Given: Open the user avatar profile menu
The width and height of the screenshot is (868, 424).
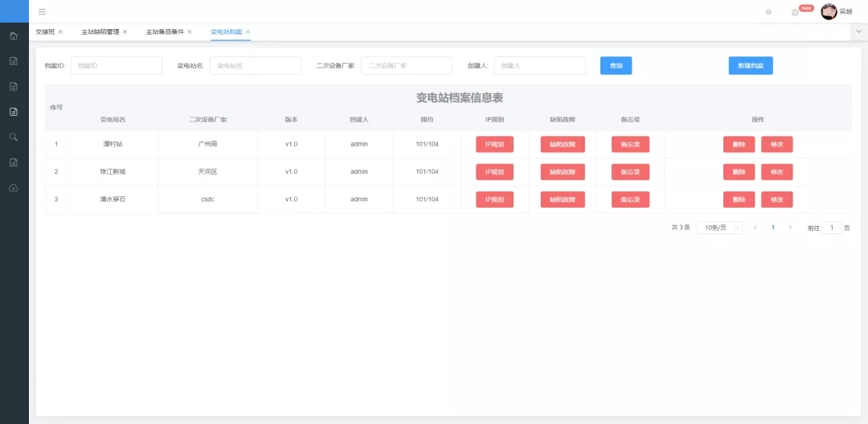Looking at the screenshot, I should pos(829,11).
